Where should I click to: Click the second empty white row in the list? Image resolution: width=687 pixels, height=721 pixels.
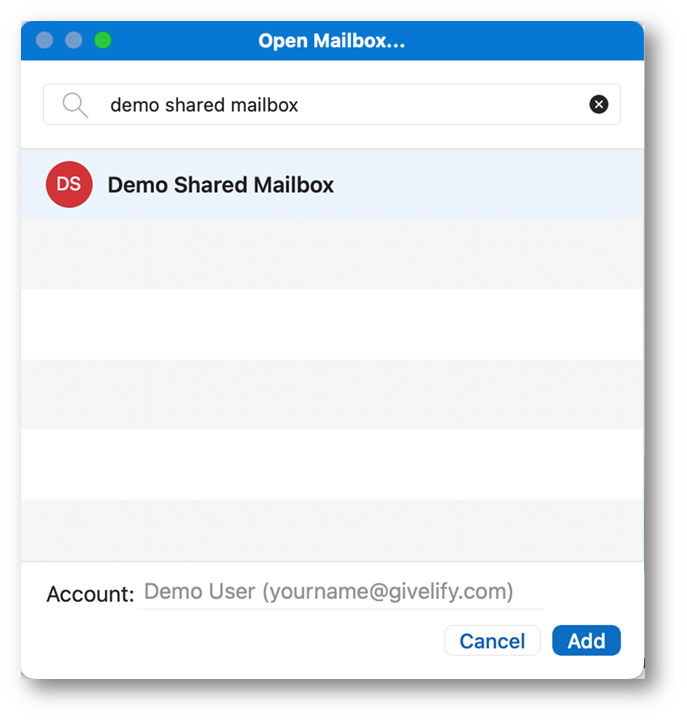pyautogui.click(x=332, y=464)
